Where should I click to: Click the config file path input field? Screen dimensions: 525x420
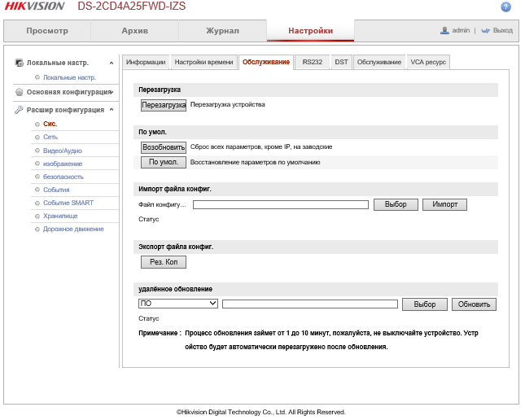coord(280,204)
